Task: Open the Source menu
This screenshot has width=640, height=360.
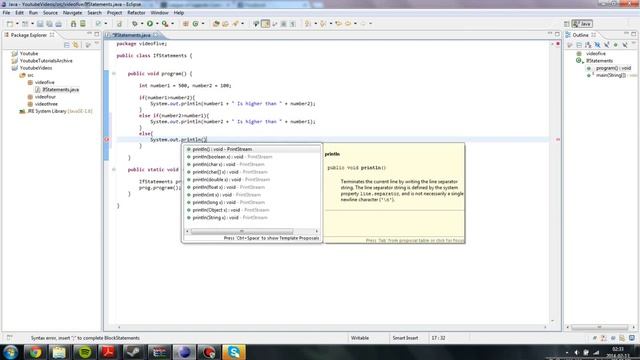Action: (50, 13)
